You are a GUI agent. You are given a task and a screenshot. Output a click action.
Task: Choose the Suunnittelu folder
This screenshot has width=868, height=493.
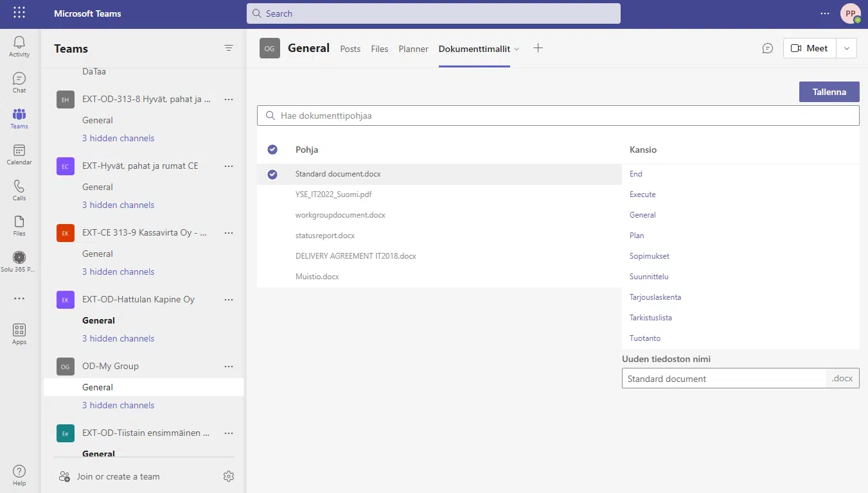click(649, 277)
